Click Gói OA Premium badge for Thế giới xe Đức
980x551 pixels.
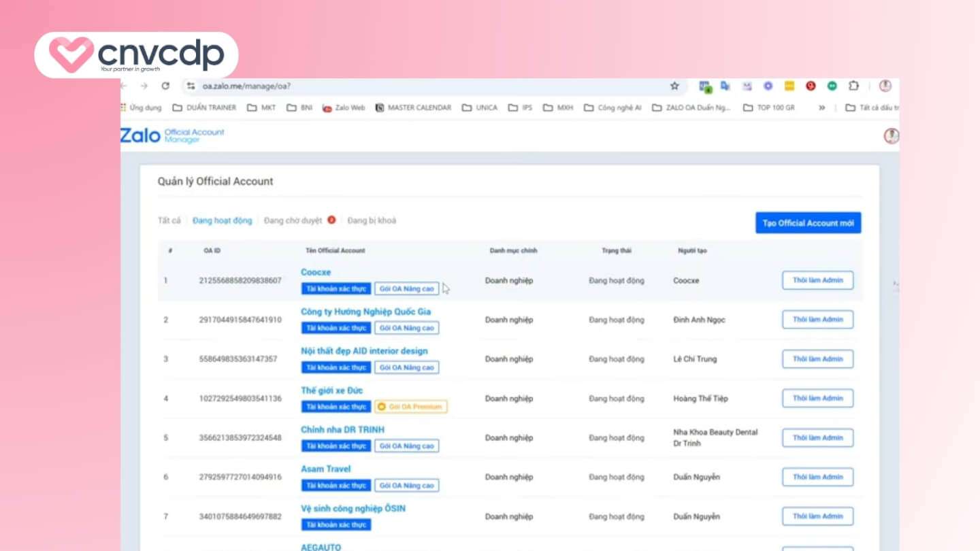(411, 407)
